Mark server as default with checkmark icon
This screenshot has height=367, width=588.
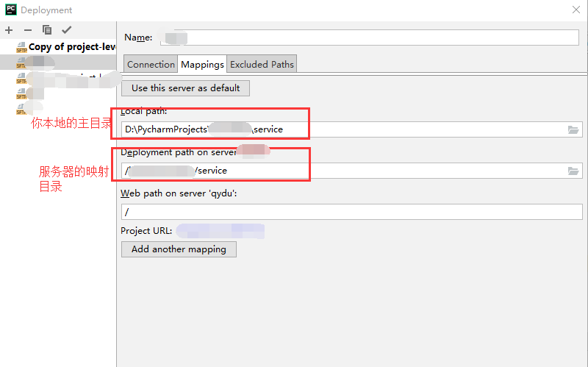coord(67,30)
